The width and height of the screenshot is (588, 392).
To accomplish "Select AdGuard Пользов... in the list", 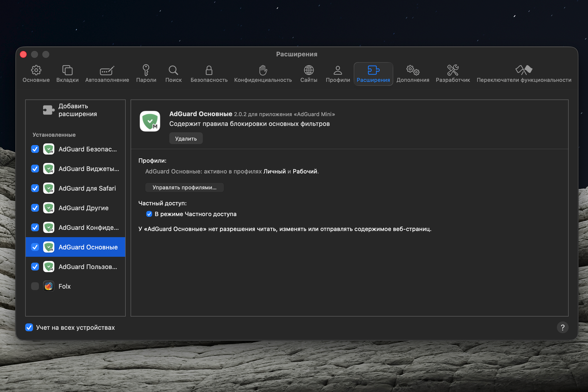I will click(x=75, y=267).
